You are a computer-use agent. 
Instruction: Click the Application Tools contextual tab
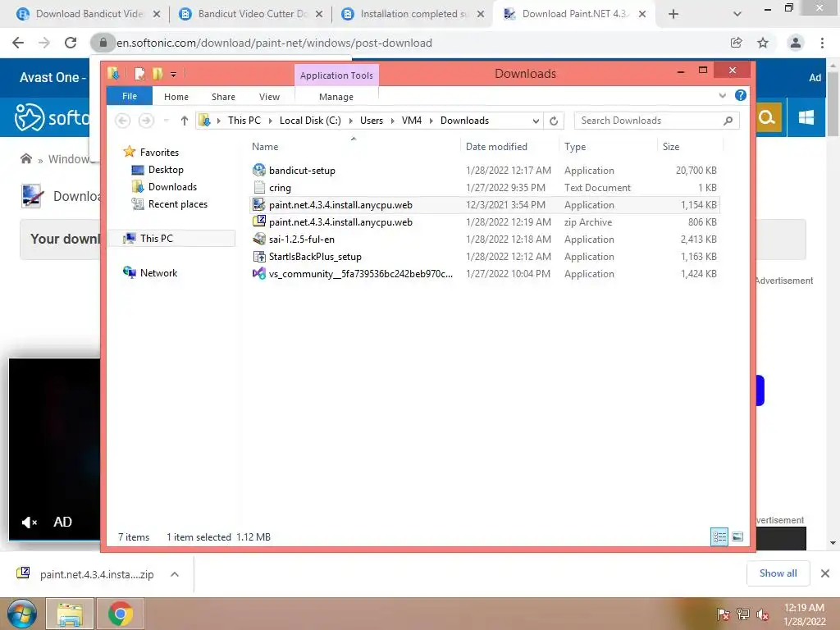coord(336,75)
